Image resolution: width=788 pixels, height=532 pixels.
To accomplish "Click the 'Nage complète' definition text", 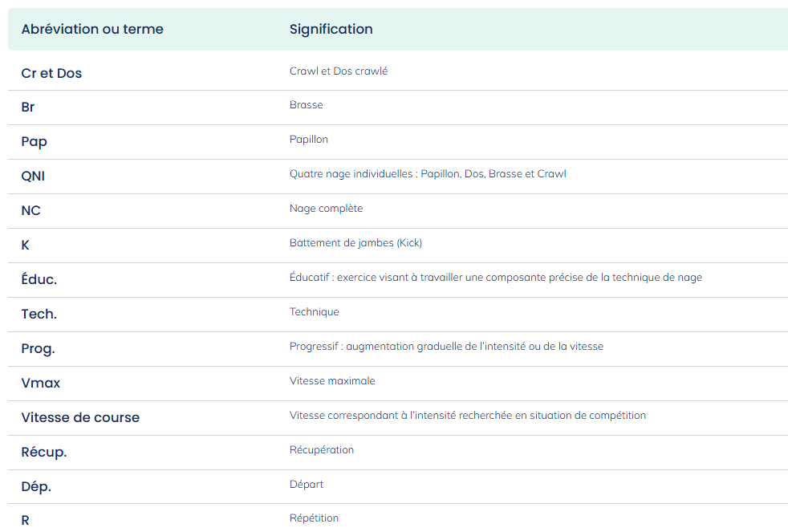I will [326, 209].
